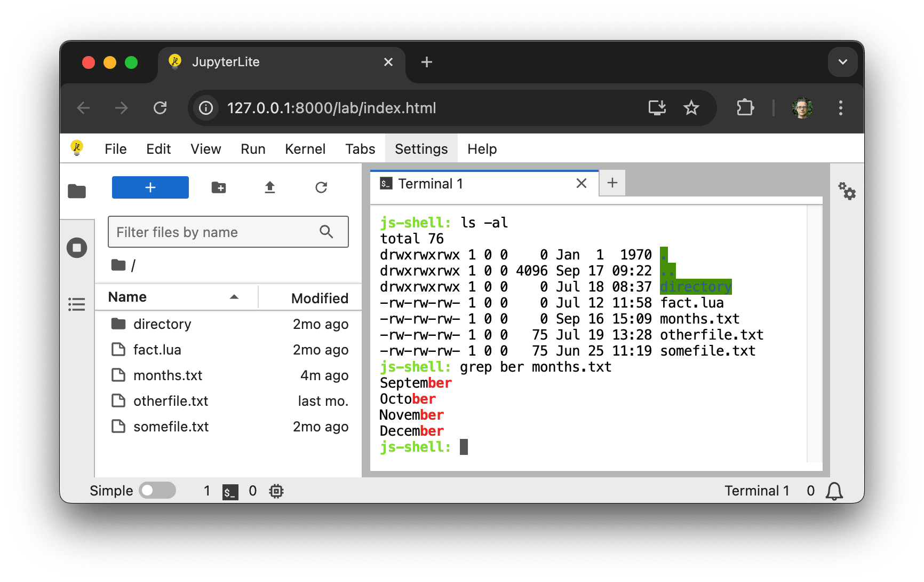The image size is (924, 582).
Task: Click the blue new launcher button
Action: click(150, 187)
